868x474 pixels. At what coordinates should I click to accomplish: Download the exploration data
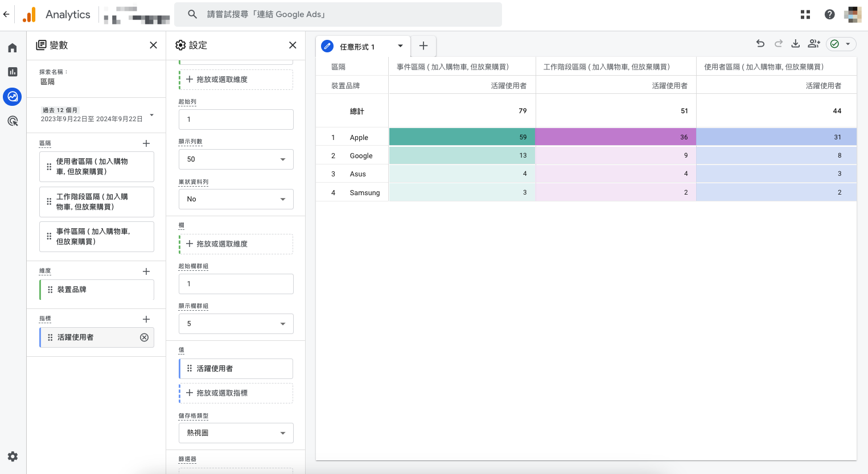point(796,44)
